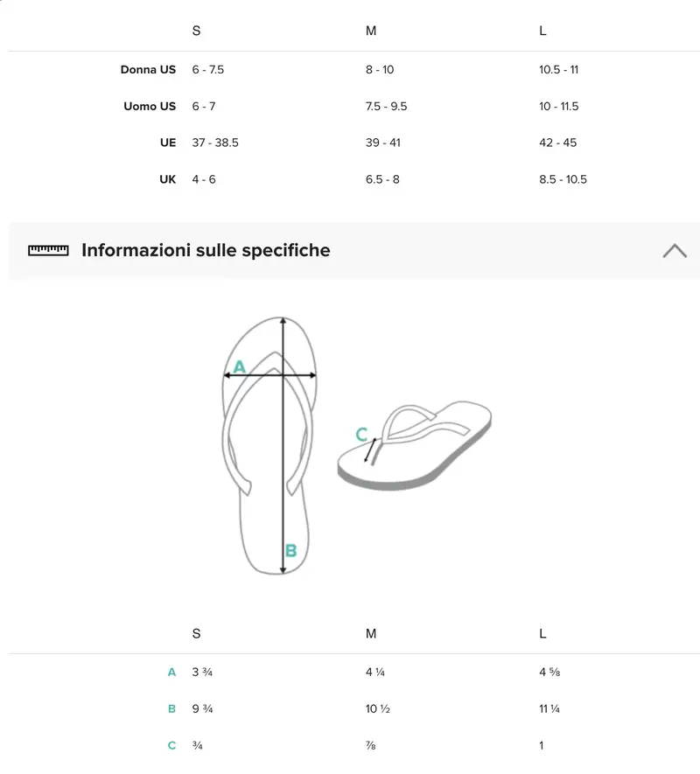Image resolution: width=700 pixels, height=774 pixels.
Task: Collapse the Informazioni sulle specifiche section
Action: (x=675, y=251)
